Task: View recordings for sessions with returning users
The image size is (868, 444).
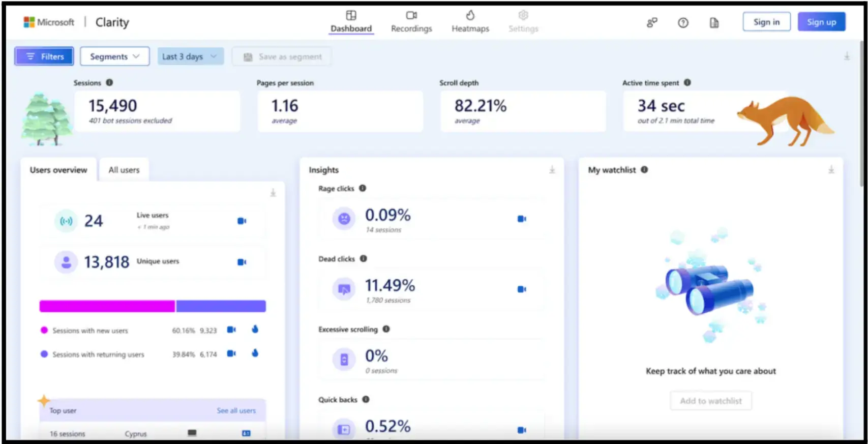Action: click(231, 353)
